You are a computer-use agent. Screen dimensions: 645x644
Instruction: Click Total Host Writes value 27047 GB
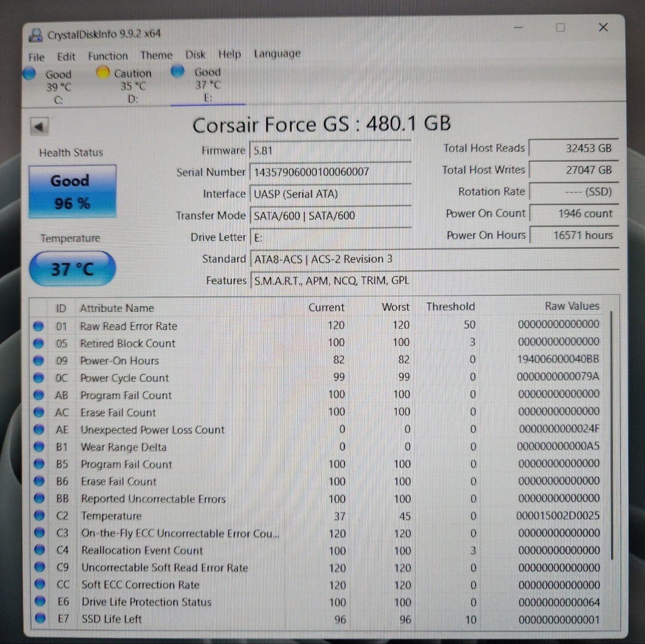coord(573,170)
